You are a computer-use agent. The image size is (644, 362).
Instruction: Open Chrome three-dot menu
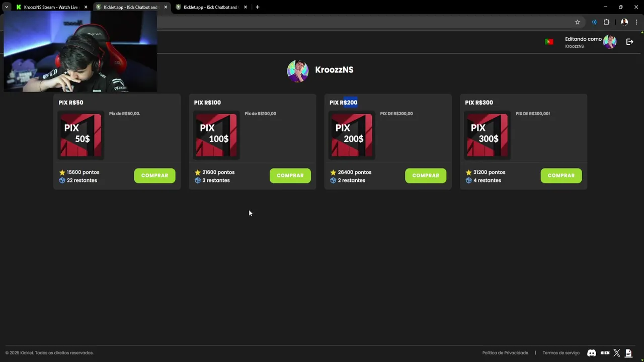click(x=636, y=22)
